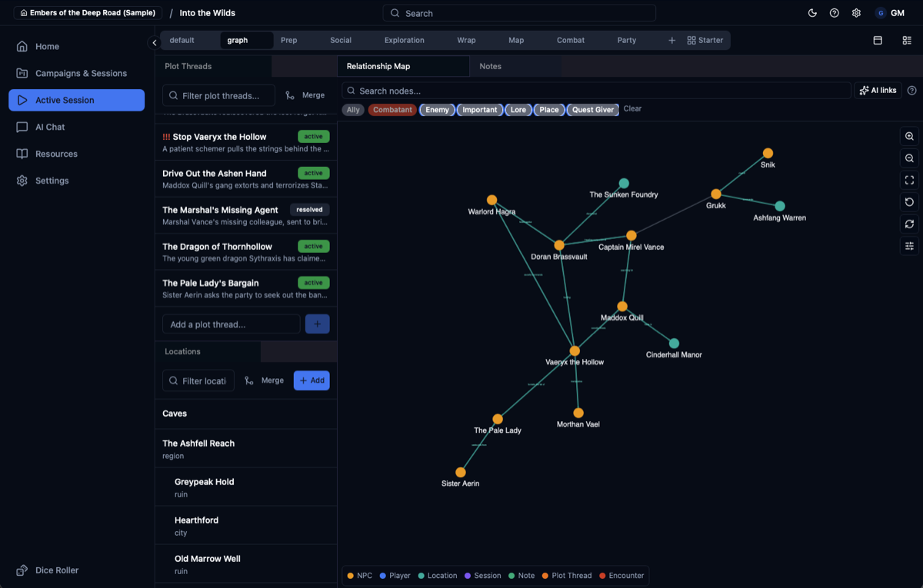This screenshot has height=588, width=923.
Task: Focus the global Search bar
Action: click(x=519, y=13)
